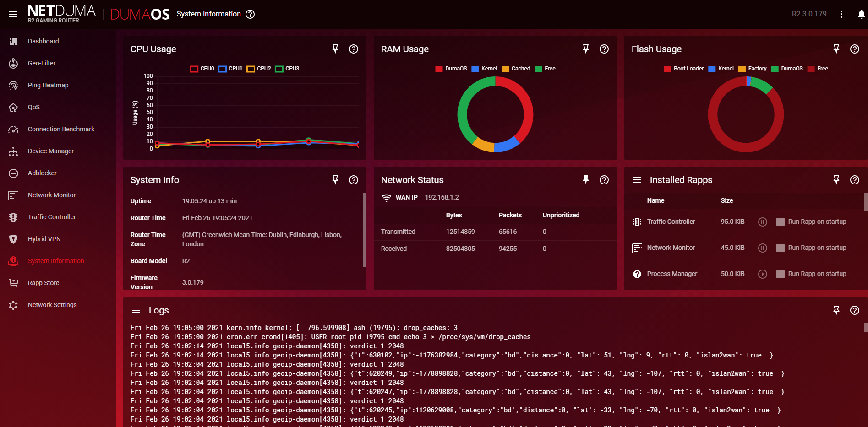Open System Information page help icon
868x427 pixels.
(x=250, y=14)
